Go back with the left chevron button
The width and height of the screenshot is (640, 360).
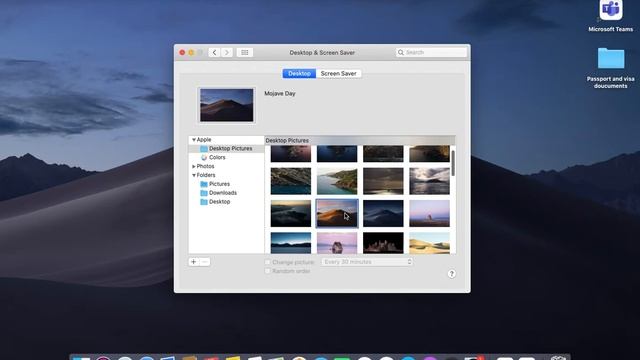coord(214,53)
